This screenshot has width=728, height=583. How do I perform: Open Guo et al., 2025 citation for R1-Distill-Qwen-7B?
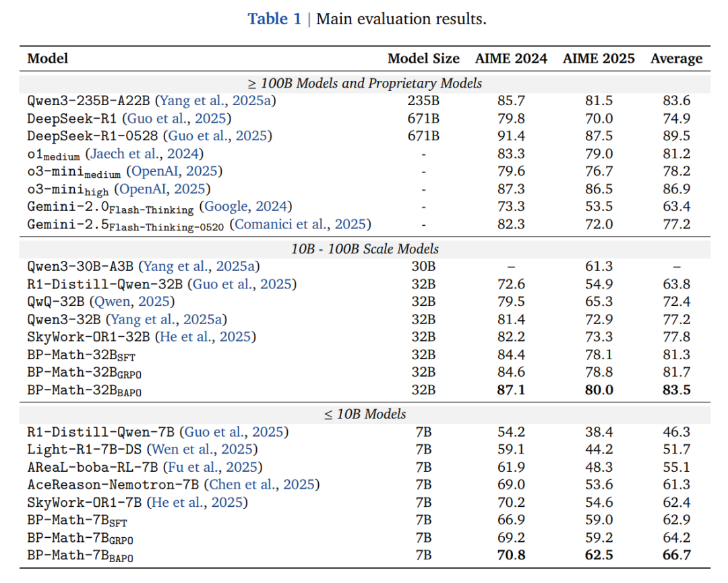(x=233, y=432)
